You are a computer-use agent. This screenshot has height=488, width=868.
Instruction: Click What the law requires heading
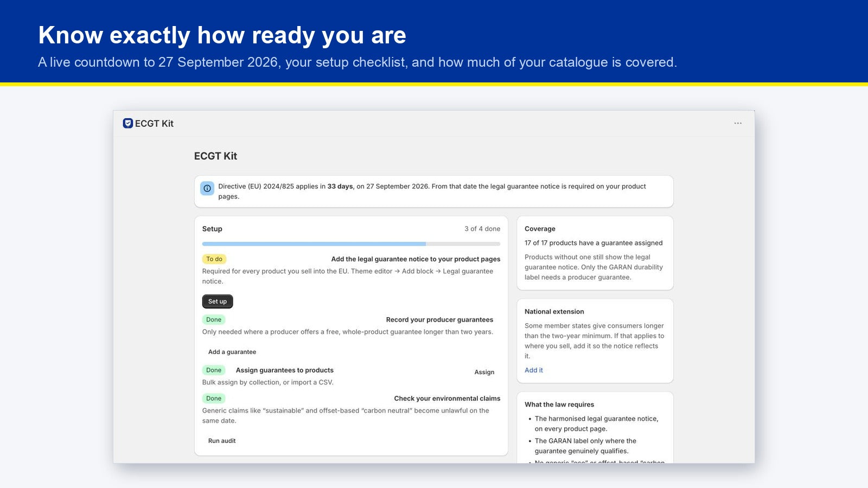[x=559, y=404]
